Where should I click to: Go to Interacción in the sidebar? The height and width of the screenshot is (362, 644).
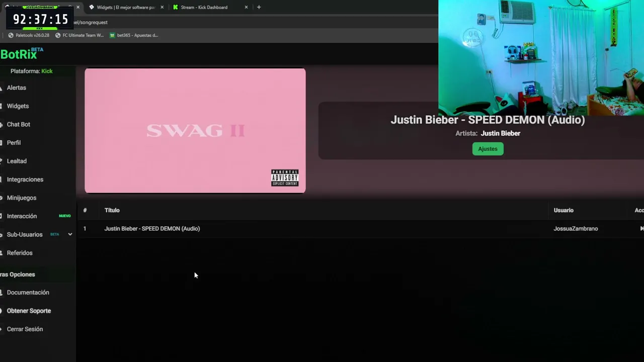pyautogui.click(x=22, y=216)
